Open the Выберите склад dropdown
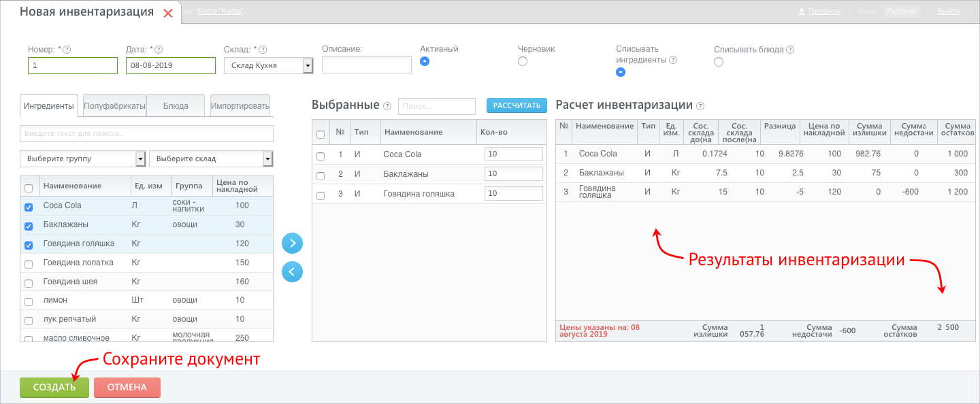 point(211,158)
